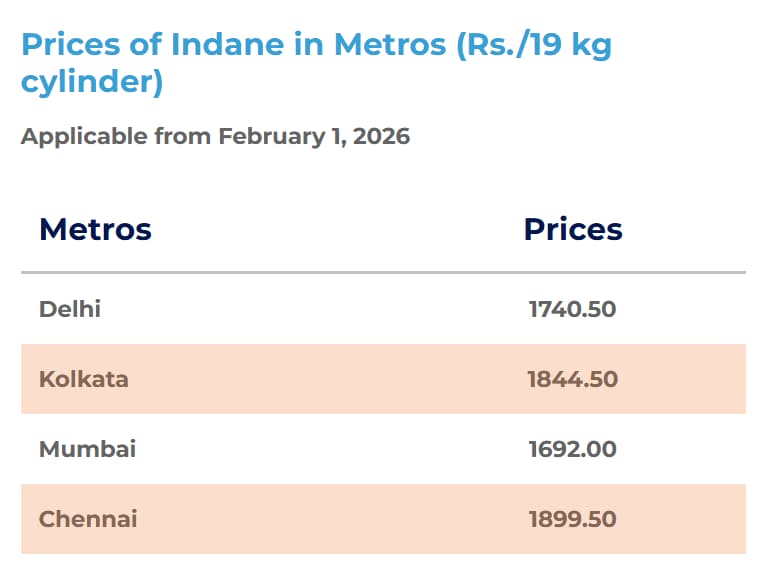Viewport: 763px width, 573px height.
Task: Select the Mumbai city cell
Action: pos(87,449)
